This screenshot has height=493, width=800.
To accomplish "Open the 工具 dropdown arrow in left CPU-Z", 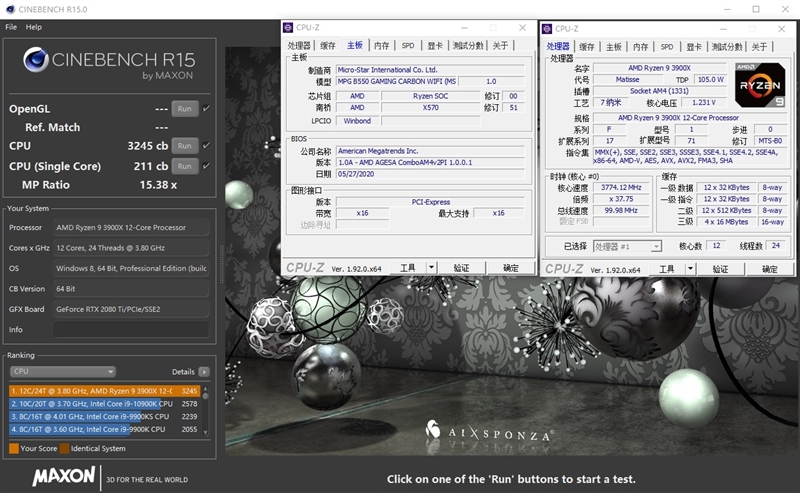I will point(431,267).
